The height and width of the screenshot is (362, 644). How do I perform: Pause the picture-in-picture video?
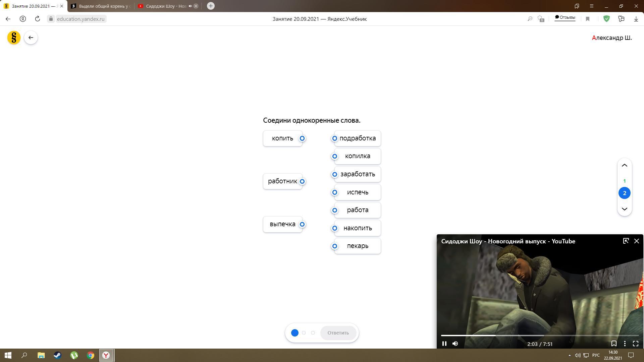[444, 344]
